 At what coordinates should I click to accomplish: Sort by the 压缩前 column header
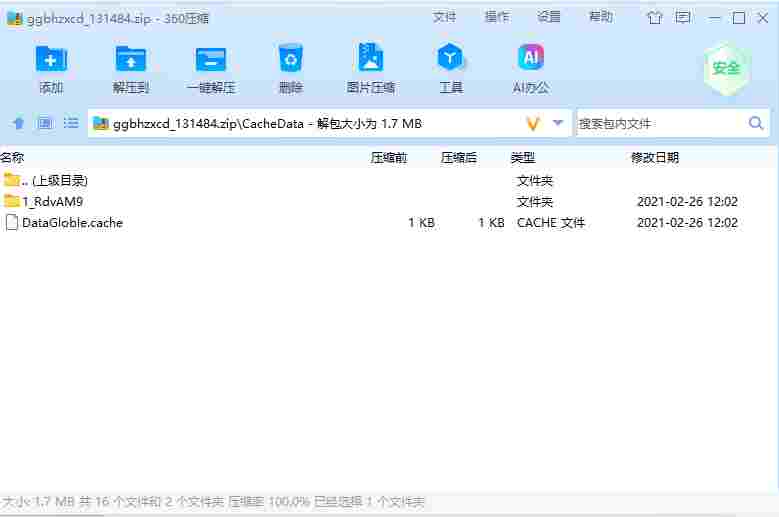pyautogui.click(x=389, y=158)
